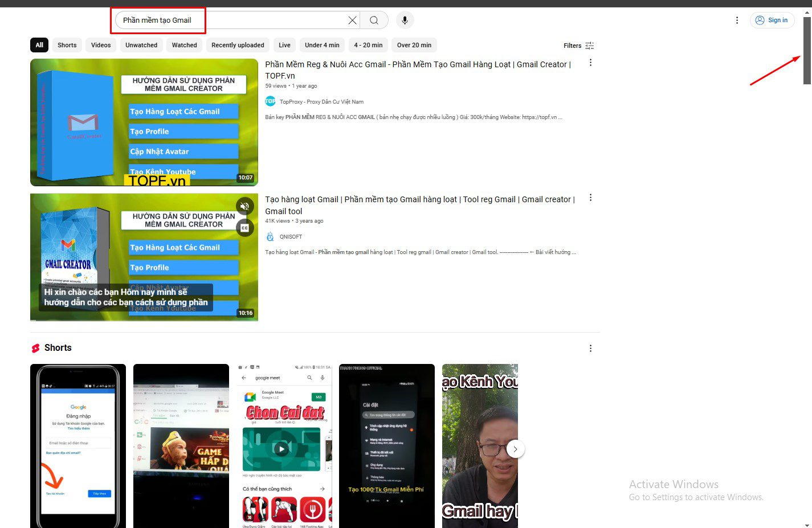Viewport: 812px width, 528px height.
Task: Click the '41K views • 3 years ago' text
Action: point(294,221)
